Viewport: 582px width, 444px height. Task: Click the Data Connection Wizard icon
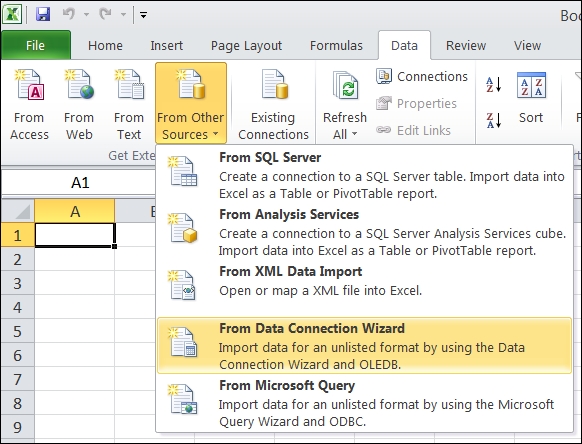(182, 342)
